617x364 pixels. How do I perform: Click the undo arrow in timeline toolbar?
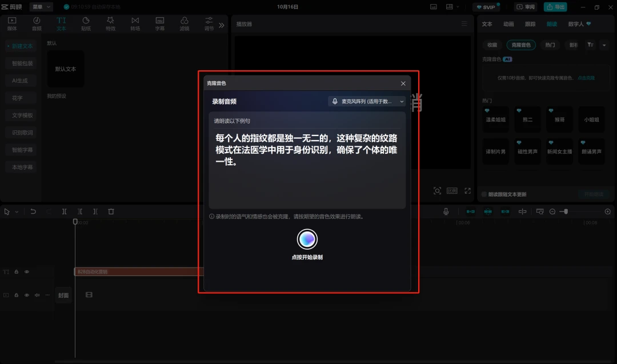pos(33,211)
